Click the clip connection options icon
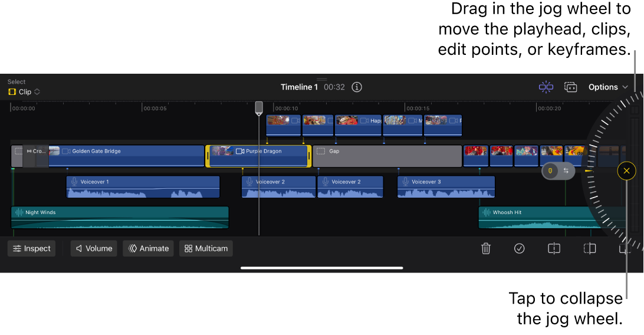 tap(570, 87)
